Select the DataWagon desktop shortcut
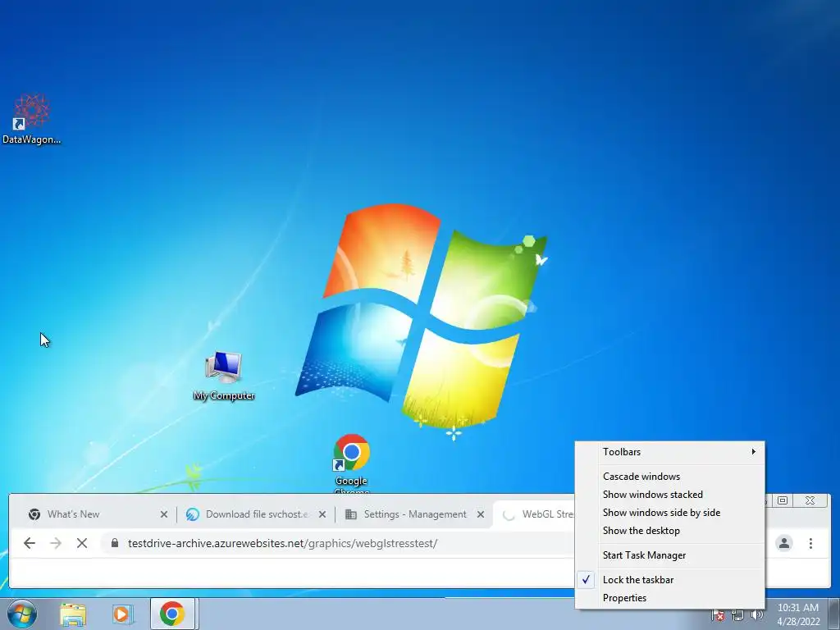This screenshot has height=630, width=840. tap(32, 119)
